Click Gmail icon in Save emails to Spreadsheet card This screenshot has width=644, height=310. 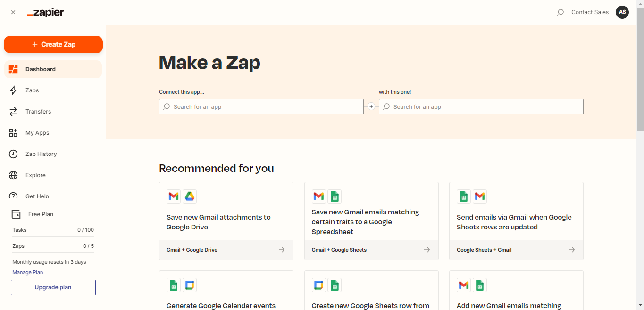tap(319, 196)
